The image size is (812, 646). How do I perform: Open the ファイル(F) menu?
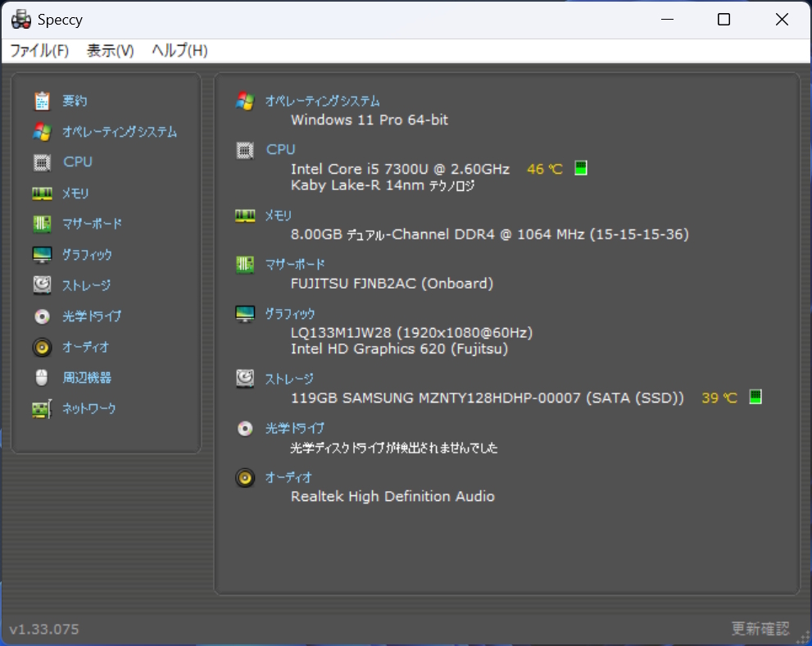point(39,51)
